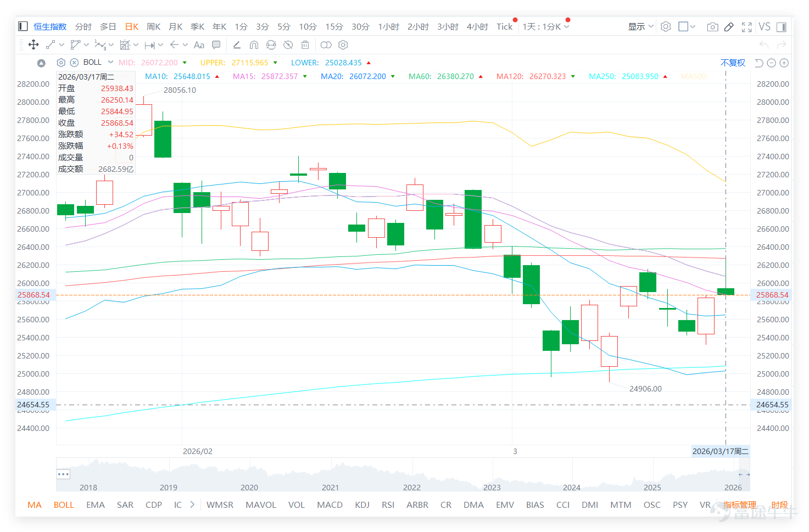Enter fullscreen chart mode

pyautogui.click(x=747, y=27)
